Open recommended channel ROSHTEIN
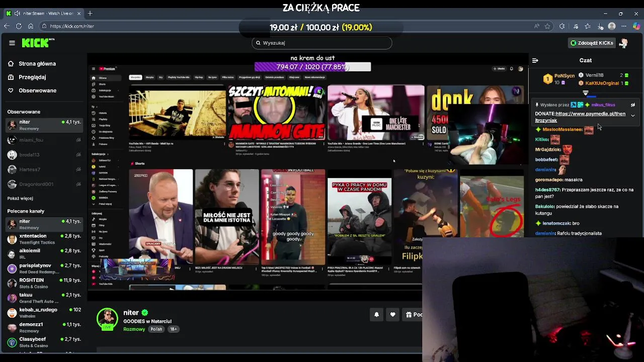The image size is (644, 362). coord(44,283)
